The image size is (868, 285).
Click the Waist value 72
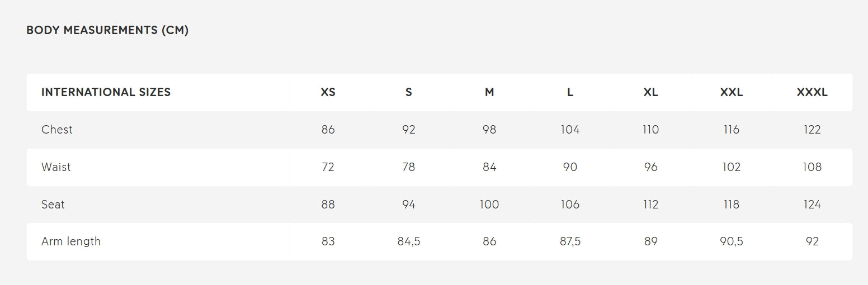coord(328,167)
